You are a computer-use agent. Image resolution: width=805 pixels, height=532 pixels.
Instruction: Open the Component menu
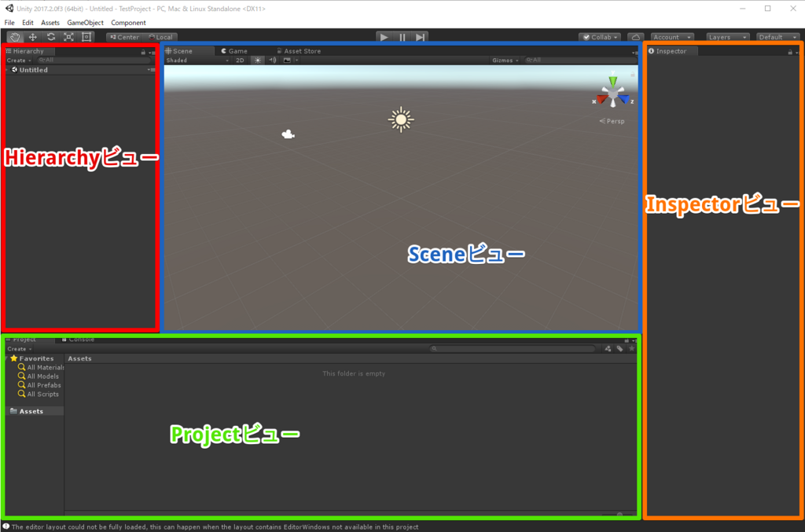pyautogui.click(x=128, y=23)
